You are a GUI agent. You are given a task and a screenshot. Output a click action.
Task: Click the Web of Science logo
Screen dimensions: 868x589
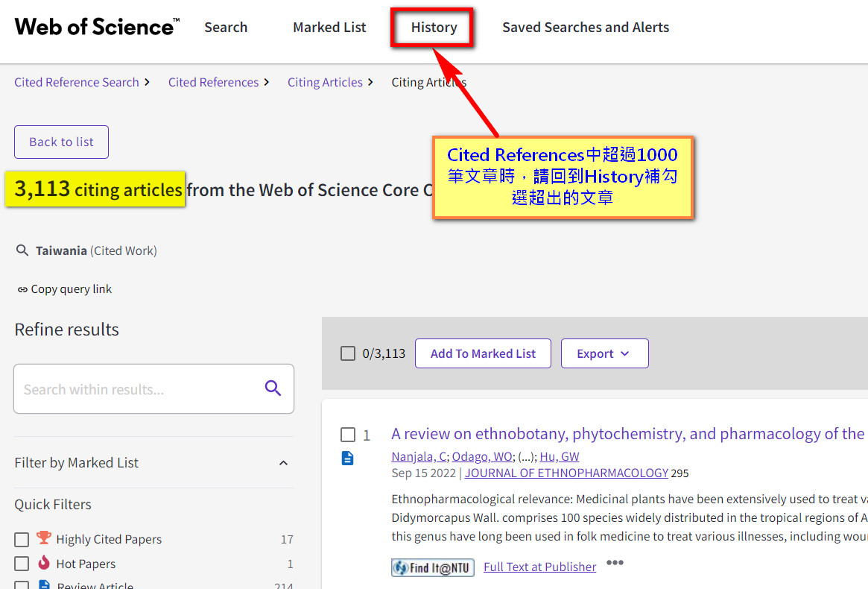(x=97, y=27)
